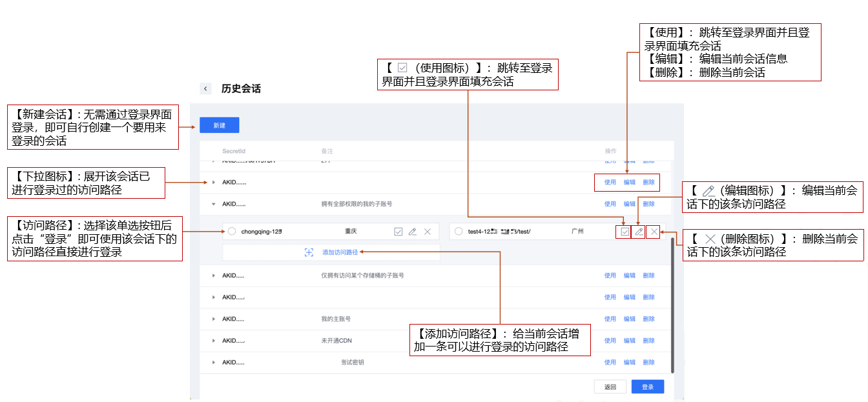Viewport: 868px width, 402px height.
Task: Click 删除 for 拥有全部权限的我的子账号 row
Action: point(648,204)
